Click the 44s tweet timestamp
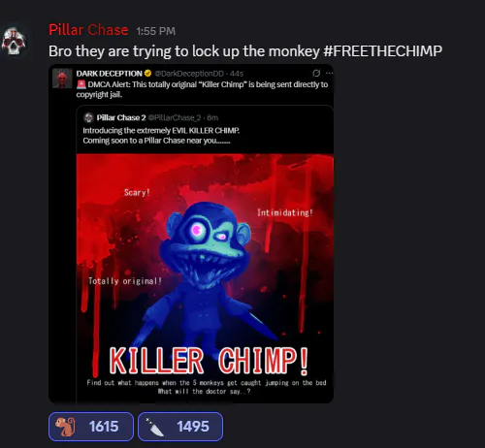 coord(237,74)
